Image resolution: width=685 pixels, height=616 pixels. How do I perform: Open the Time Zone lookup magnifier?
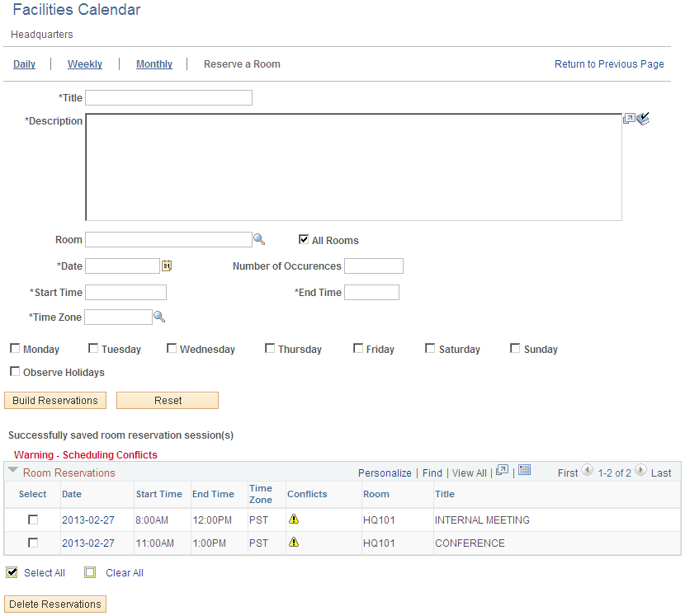point(159,317)
